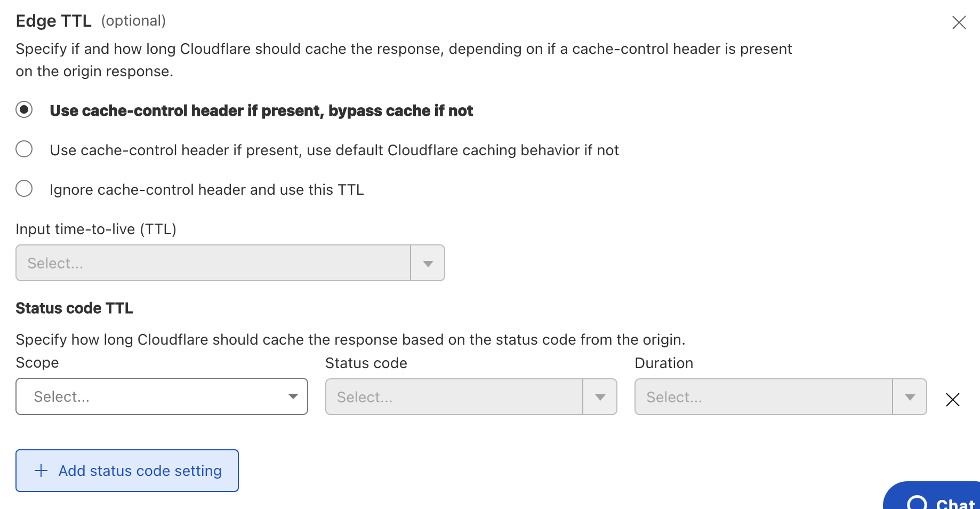Click the Chat button label
Viewport: 980px width, 509px height.
click(954, 504)
